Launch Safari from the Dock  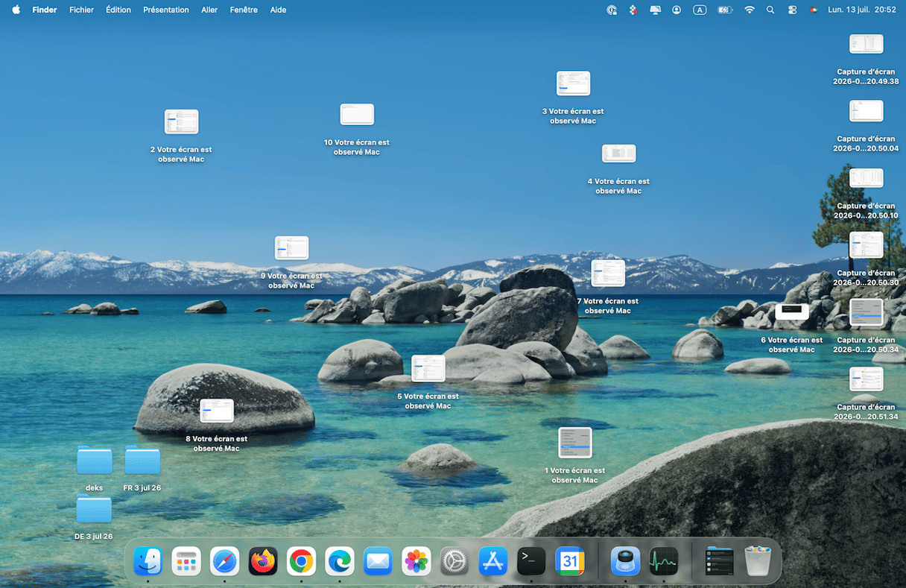(224, 561)
